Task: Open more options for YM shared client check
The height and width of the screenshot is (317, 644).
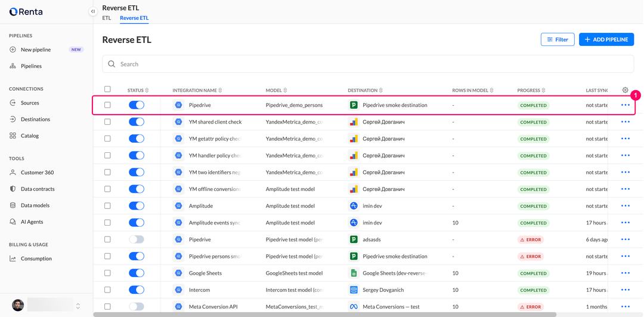Action: 626,122
